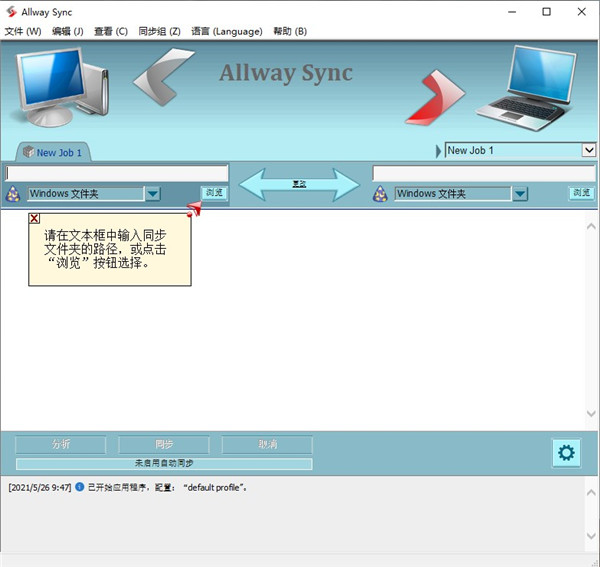The image size is (600, 567).
Task: Click the Allway Sync title bar logo
Action: [x=11, y=11]
